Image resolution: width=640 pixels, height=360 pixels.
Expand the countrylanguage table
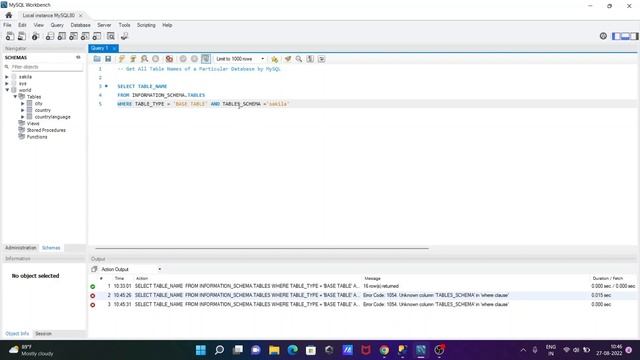pos(23,117)
